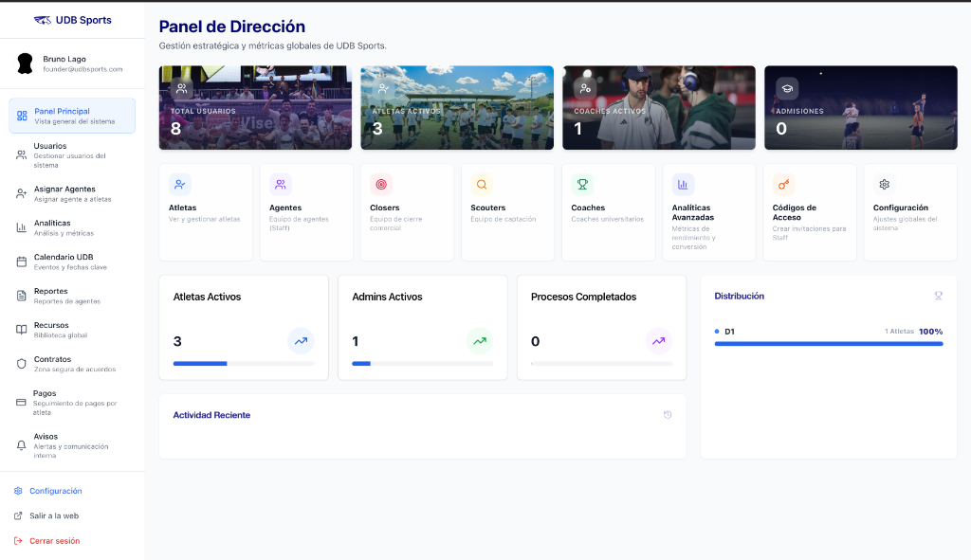This screenshot has height=560, width=971.
Task: Click the 100% value in Distribución
Action: click(x=931, y=332)
